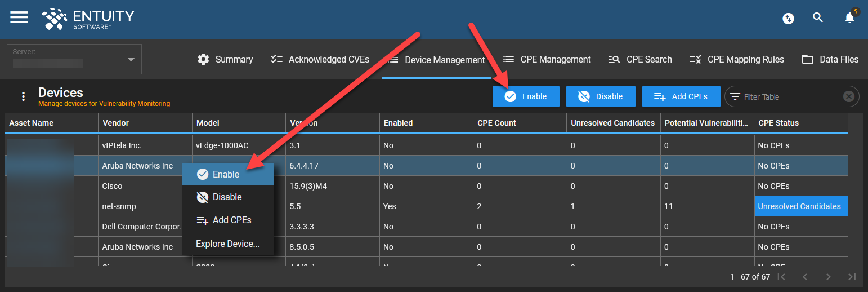Click No CPEs status in vIPtela row

801,145
